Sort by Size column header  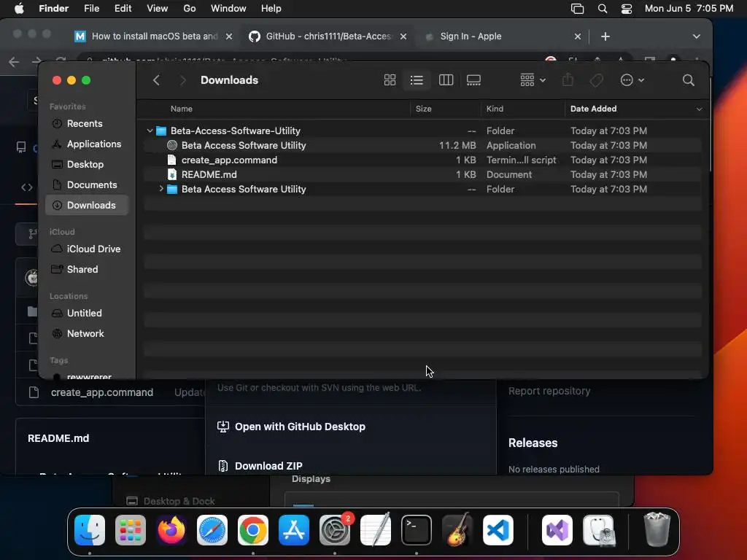point(424,109)
